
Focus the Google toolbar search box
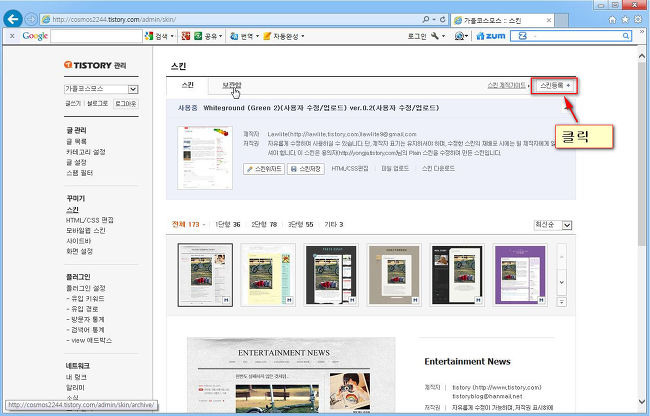96,36
